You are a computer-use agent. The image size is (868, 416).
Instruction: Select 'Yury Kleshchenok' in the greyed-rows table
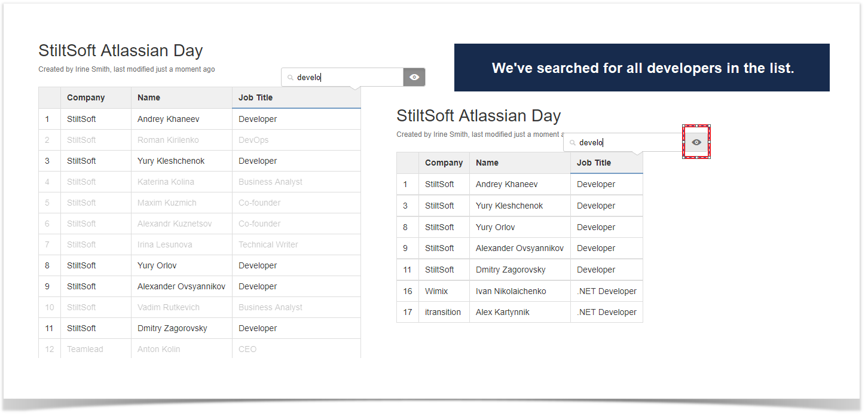182,161
